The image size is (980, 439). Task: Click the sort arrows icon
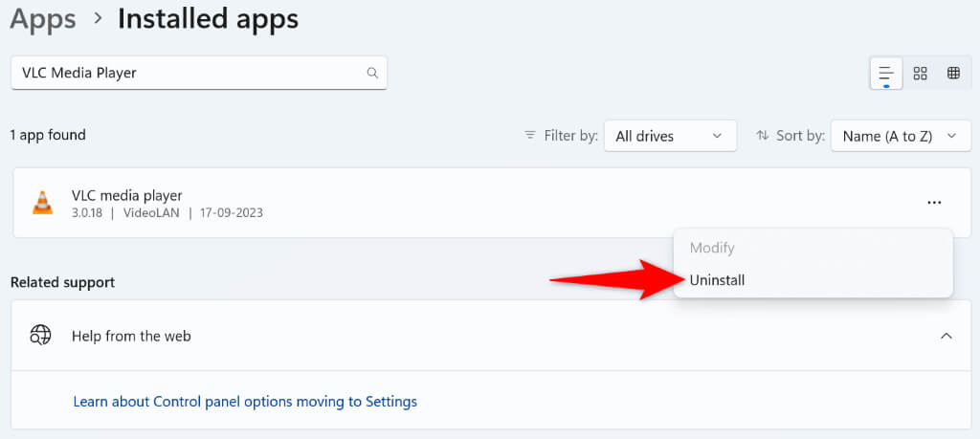tap(763, 136)
